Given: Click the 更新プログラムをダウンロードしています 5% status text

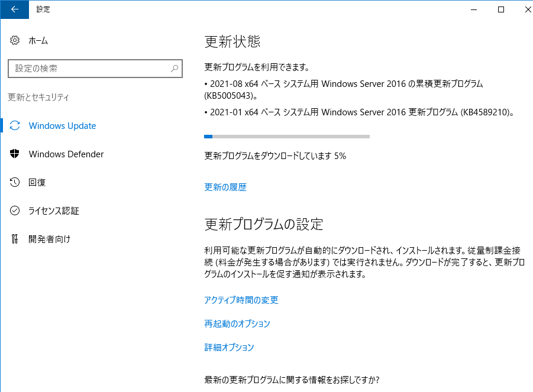Looking at the screenshot, I should (x=275, y=156).
